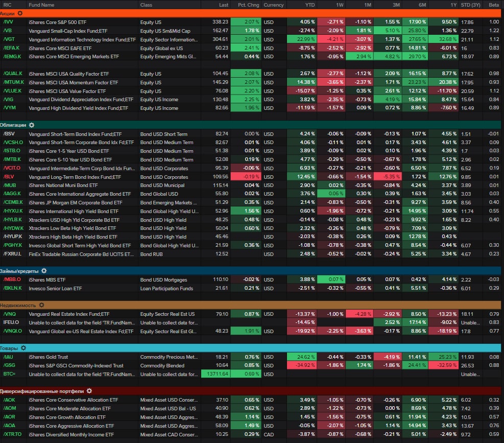Open the /FXRU.L RIC link
504x443 pixels.
[x=12, y=254]
